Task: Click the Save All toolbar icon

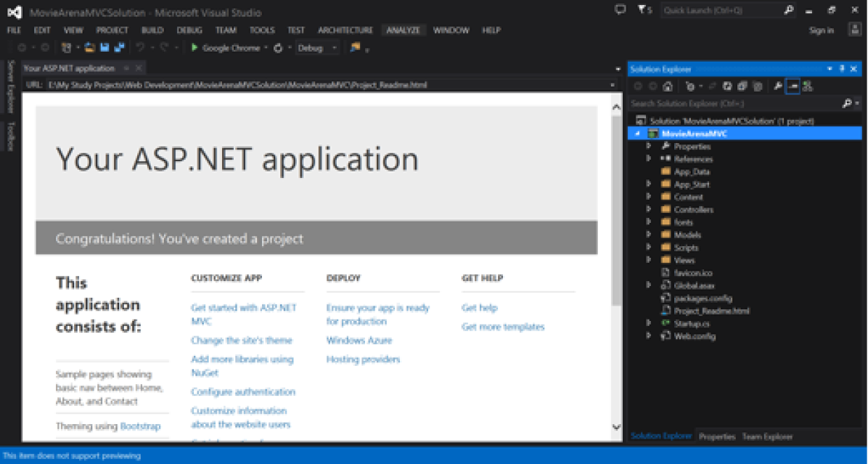Action: [119, 48]
